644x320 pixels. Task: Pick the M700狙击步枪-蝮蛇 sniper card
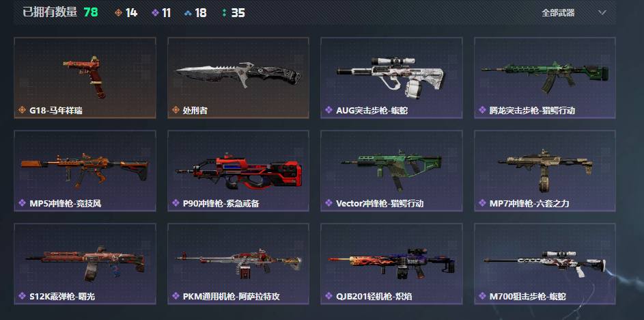(545, 264)
